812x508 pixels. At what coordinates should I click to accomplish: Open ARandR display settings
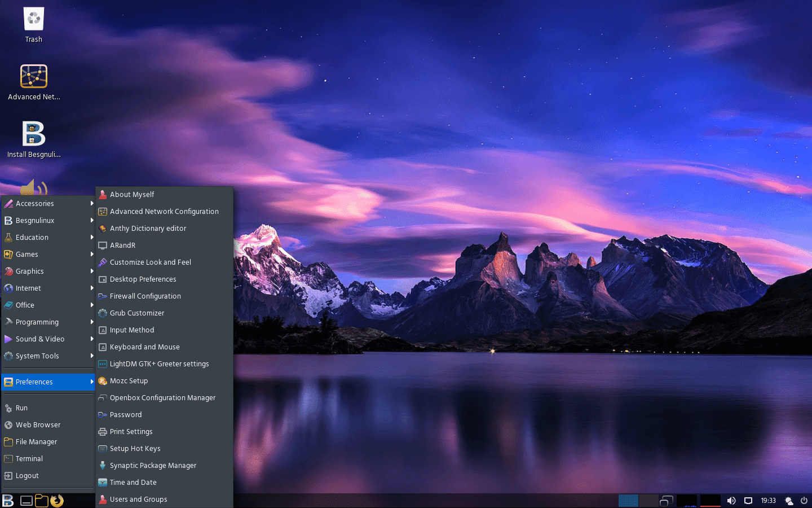pos(165,246)
